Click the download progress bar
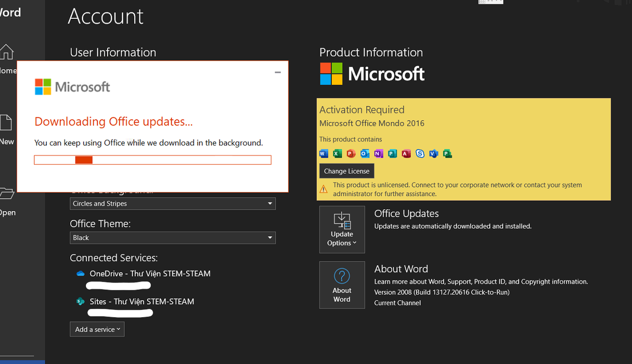This screenshot has height=364, width=632. tap(153, 160)
